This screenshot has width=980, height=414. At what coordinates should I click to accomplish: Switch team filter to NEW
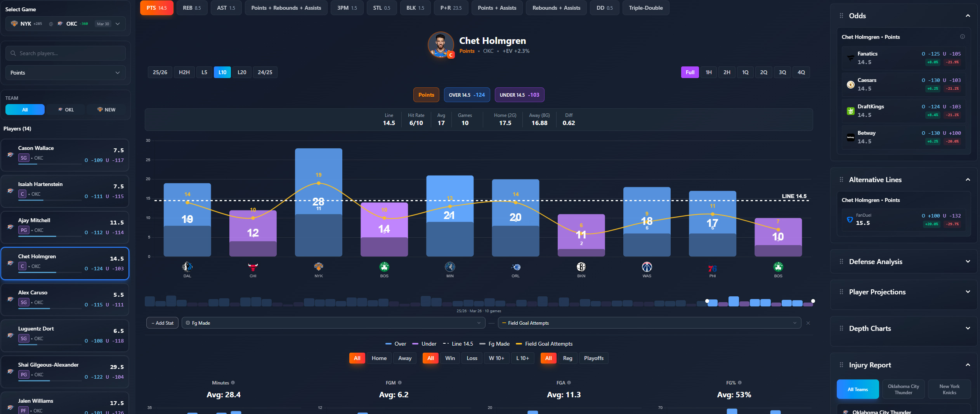click(105, 110)
